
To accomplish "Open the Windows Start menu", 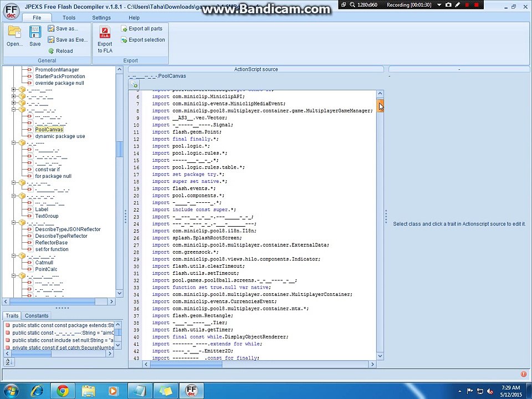I will tap(12, 391).
